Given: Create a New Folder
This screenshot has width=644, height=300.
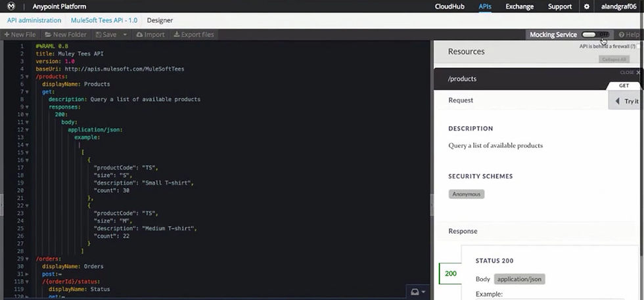Looking at the screenshot, I should tap(66, 35).
